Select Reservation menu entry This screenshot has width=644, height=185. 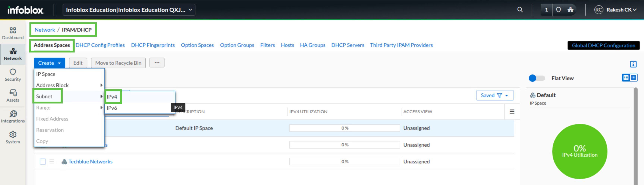(69, 130)
